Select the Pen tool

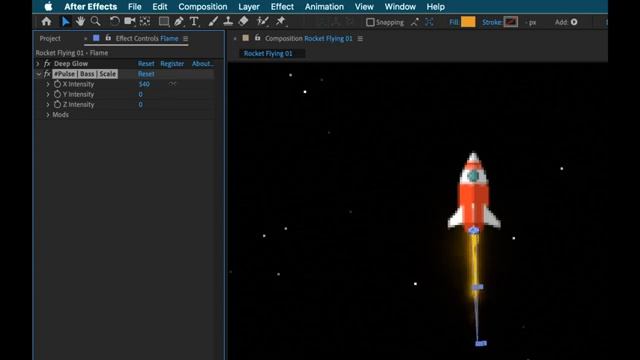(x=179, y=22)
